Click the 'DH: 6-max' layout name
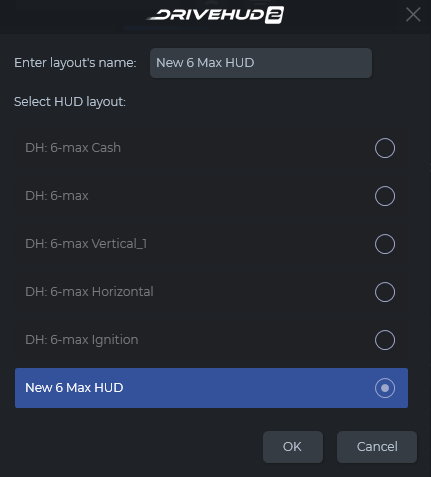 (x=57, y=196)
